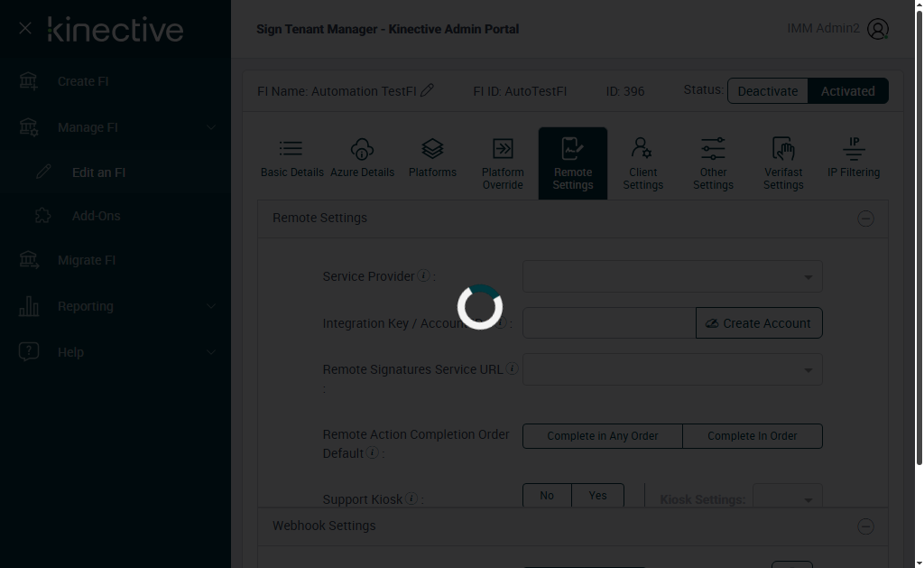
Task: Click the Create Account button
Action: click(x=759, y=323)
